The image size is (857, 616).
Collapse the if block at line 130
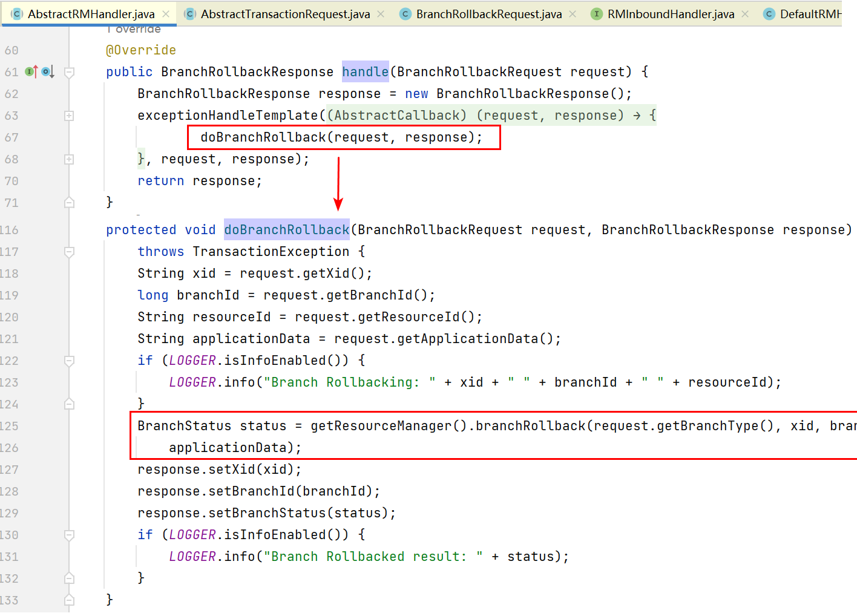coord(69,535)
